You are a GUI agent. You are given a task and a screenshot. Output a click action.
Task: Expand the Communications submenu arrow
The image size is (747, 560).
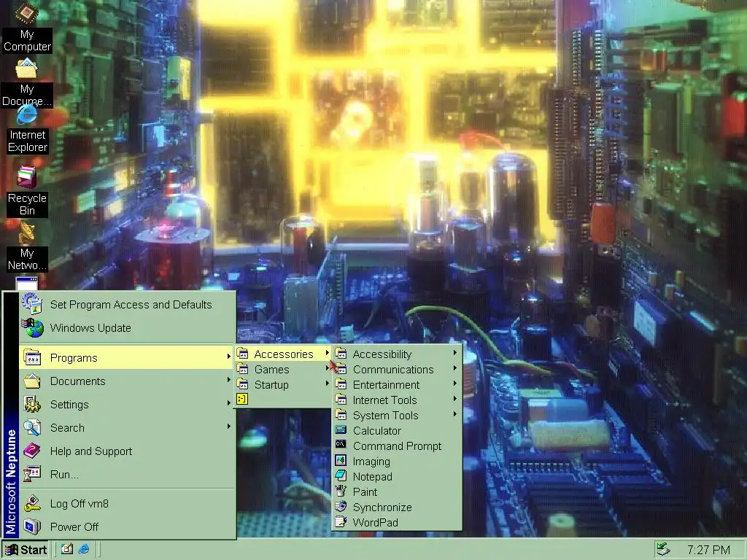pos(455,368)
